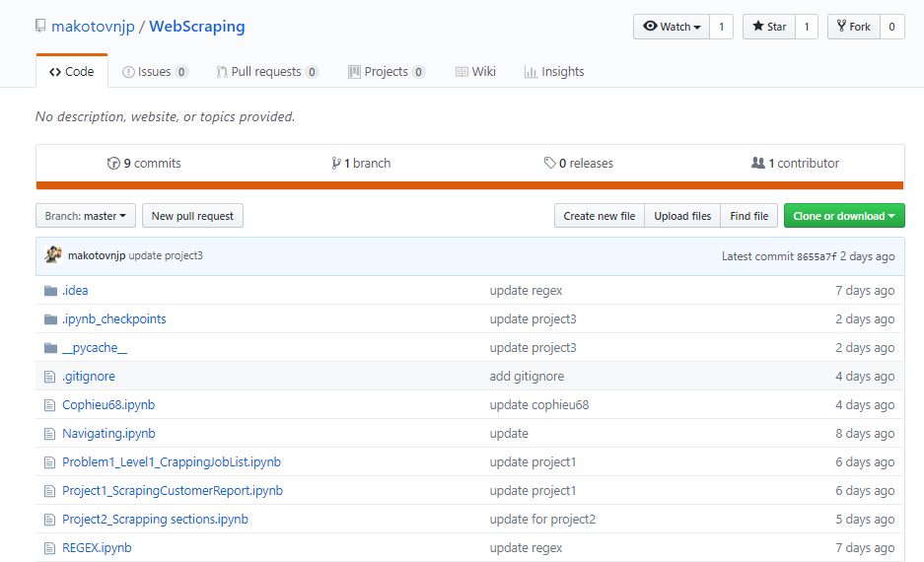
Task: Open the WebScraping repository title link
Action: [x=197, y=27]
